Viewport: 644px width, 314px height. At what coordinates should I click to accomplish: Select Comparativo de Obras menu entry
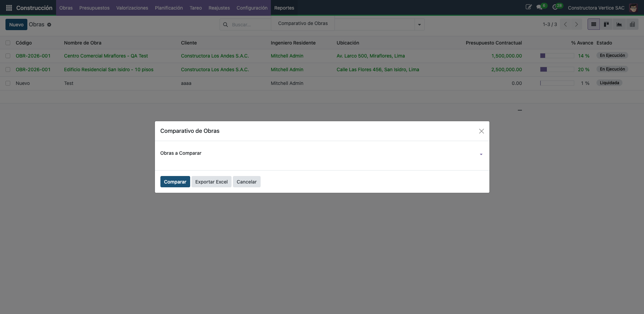pyautogui.click(x=303, y=23)
